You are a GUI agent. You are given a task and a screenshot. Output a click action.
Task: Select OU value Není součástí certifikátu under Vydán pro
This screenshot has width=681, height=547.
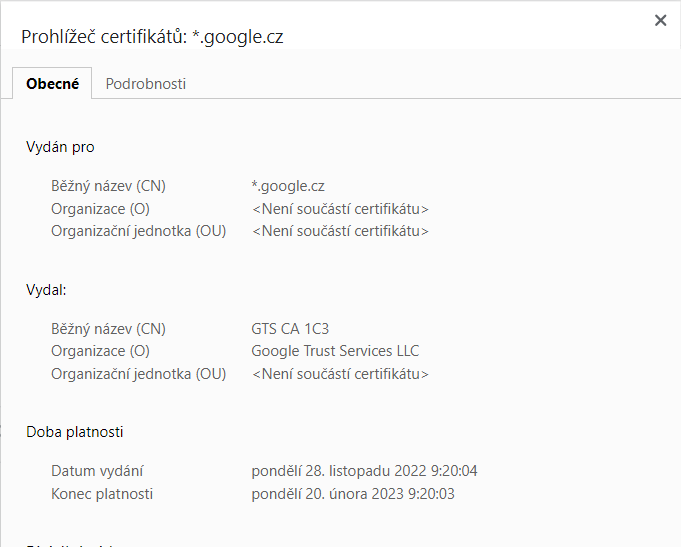click(340, 231)
